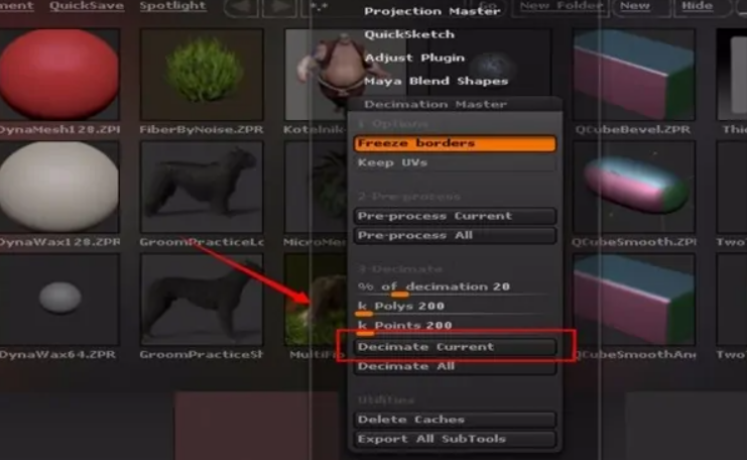Open the DynaWax64.ZPR small gray sphere
Screen dimensions: 747x460
pos(59,299)
